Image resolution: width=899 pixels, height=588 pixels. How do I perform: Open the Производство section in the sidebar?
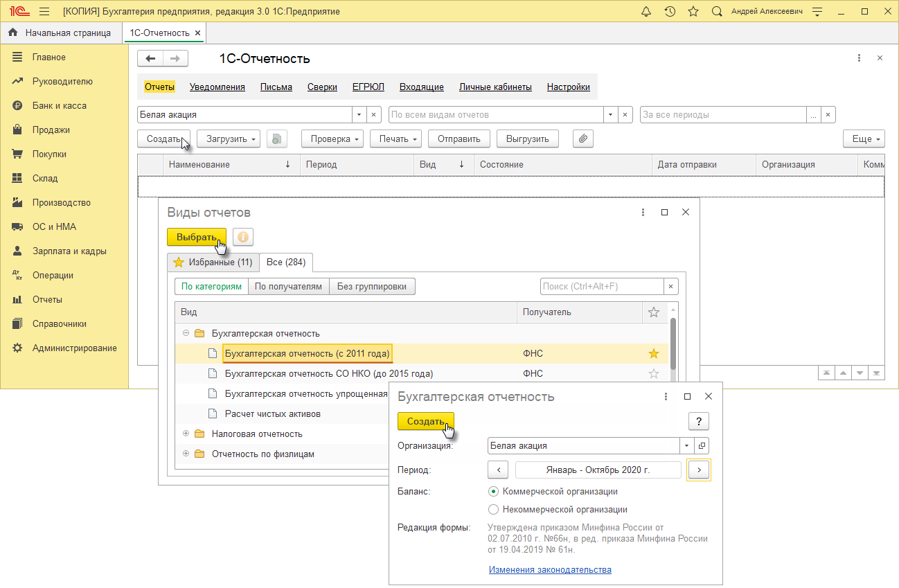[62, 202]
